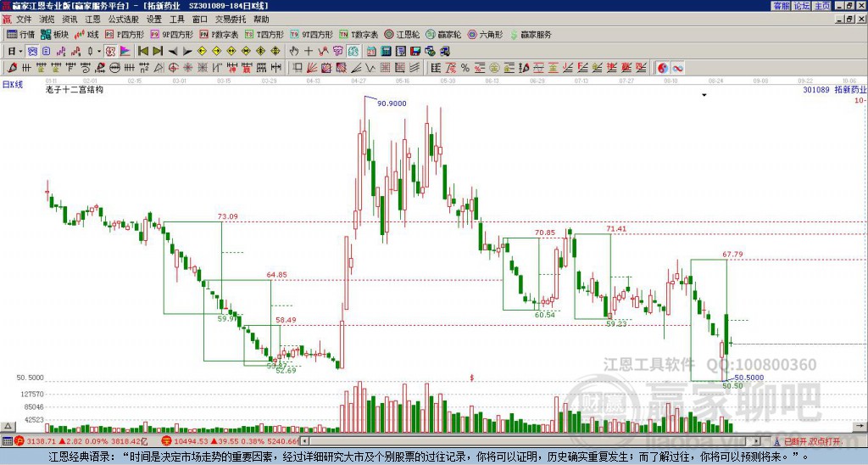Open 赢家服务 with the dollar icon
Screen dimensions: 868x465
531,34
